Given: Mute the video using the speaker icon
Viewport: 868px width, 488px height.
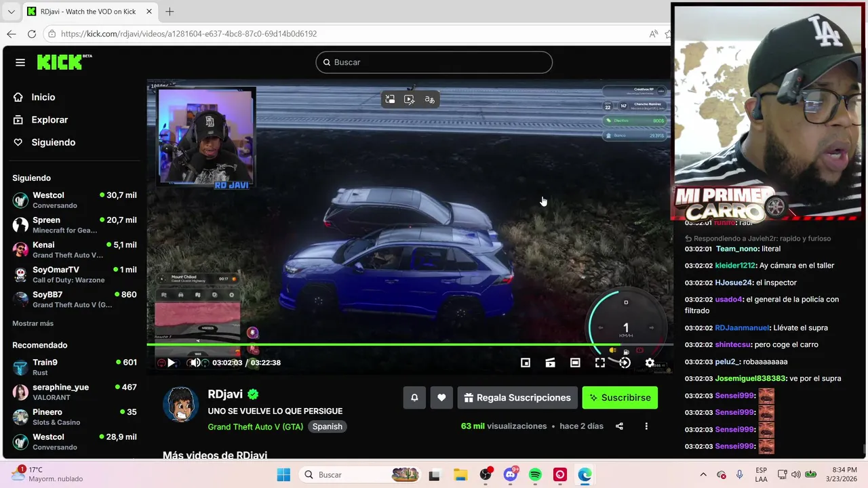Looking at the screenshot, I should tap(195, 363).
